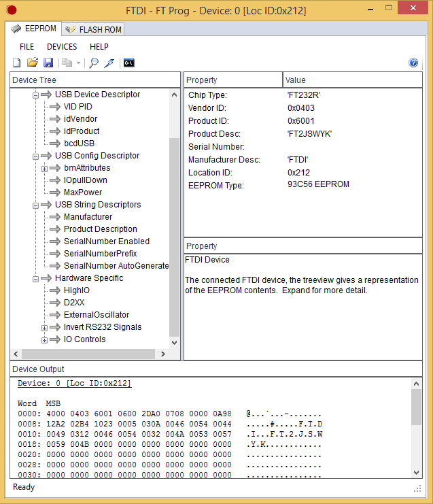Click device tree horizontal scroll left arrow
The image size is (433, 504).
pyautogui.click(x=16, y=354)
